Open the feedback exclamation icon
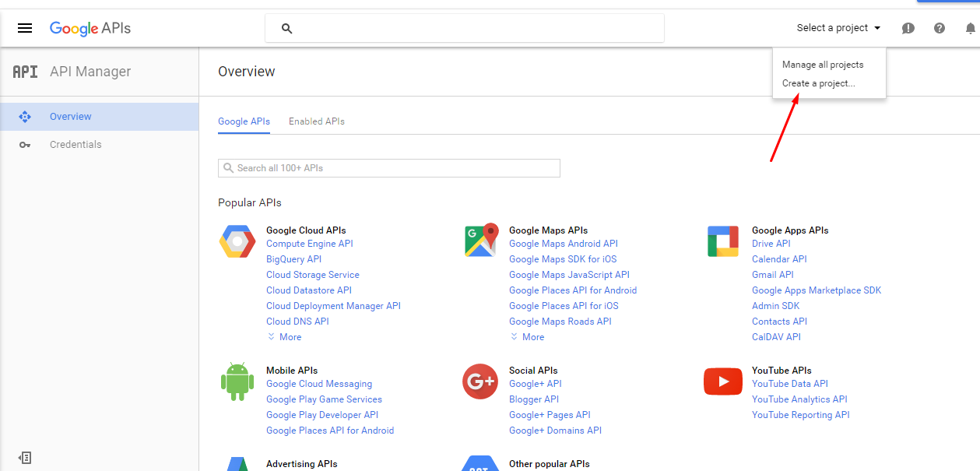980x471 pixels. (x=908, y=28)
